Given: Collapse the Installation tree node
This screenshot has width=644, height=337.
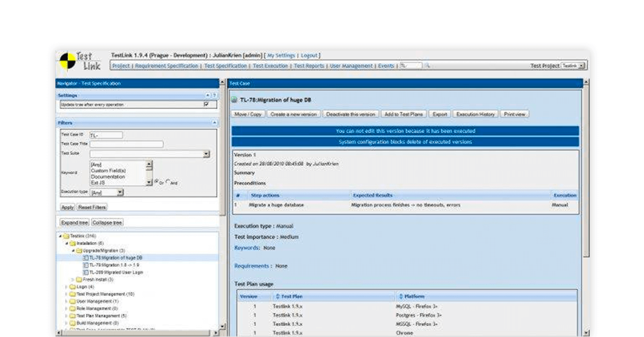Looking at the screenshot, I should pos(66,243).
